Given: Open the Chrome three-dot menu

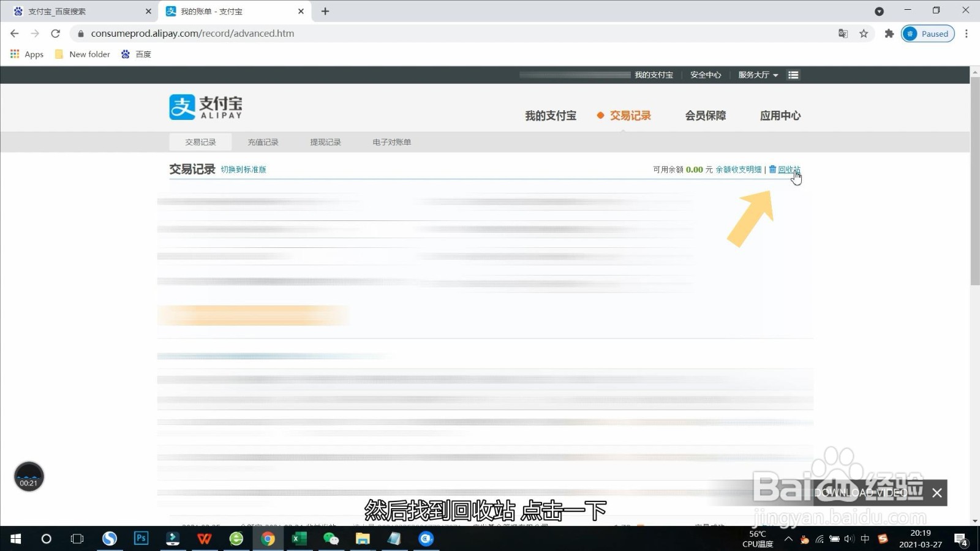Looking at the screenshot, I should coord(967,34).
